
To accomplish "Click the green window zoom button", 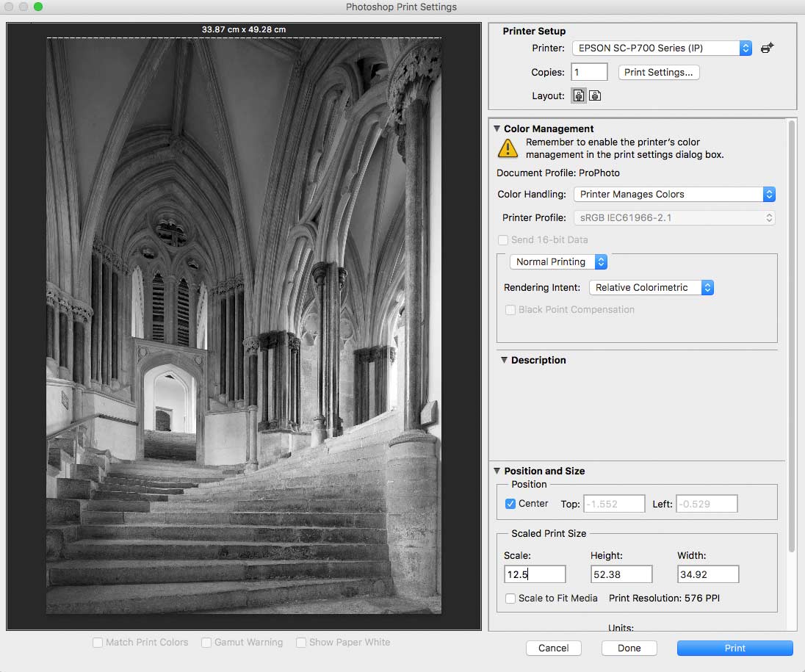I will pyautogui.click(x=38, y=7).
